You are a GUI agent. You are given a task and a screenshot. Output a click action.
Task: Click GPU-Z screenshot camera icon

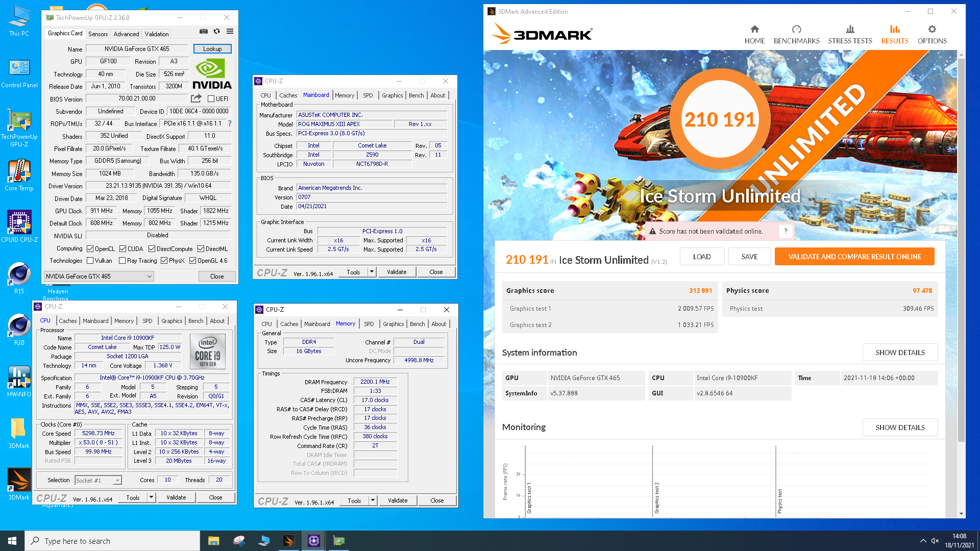coord(204,31)
